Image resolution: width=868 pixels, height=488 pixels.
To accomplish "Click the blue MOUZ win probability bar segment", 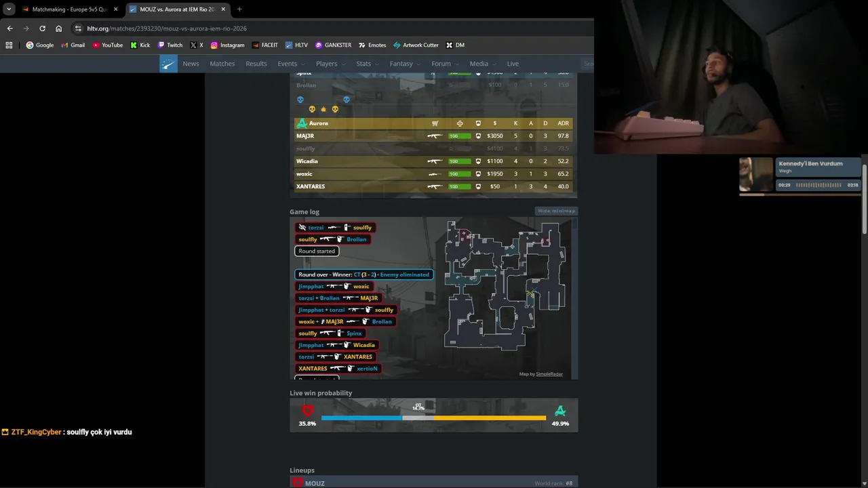I will [x=361, y=418].
